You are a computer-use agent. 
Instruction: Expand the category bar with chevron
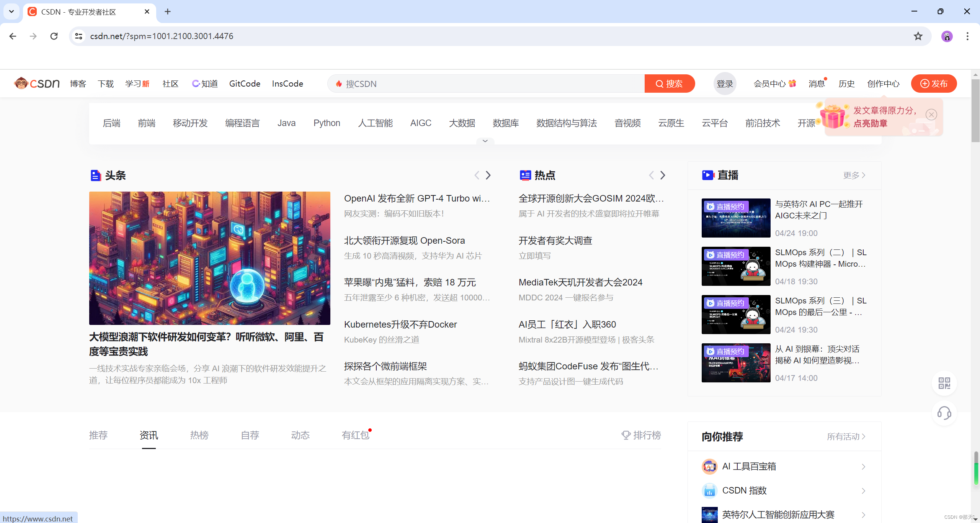(x=485, y=141)
